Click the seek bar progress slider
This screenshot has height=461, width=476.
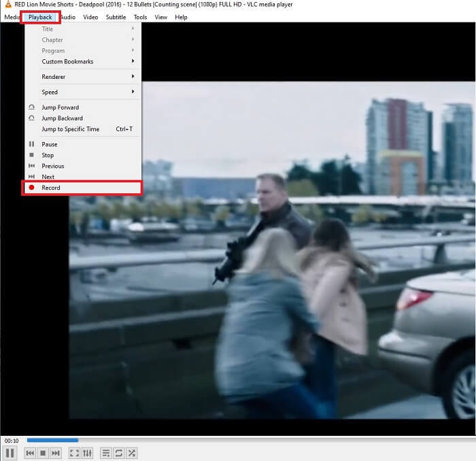(251, 440)
